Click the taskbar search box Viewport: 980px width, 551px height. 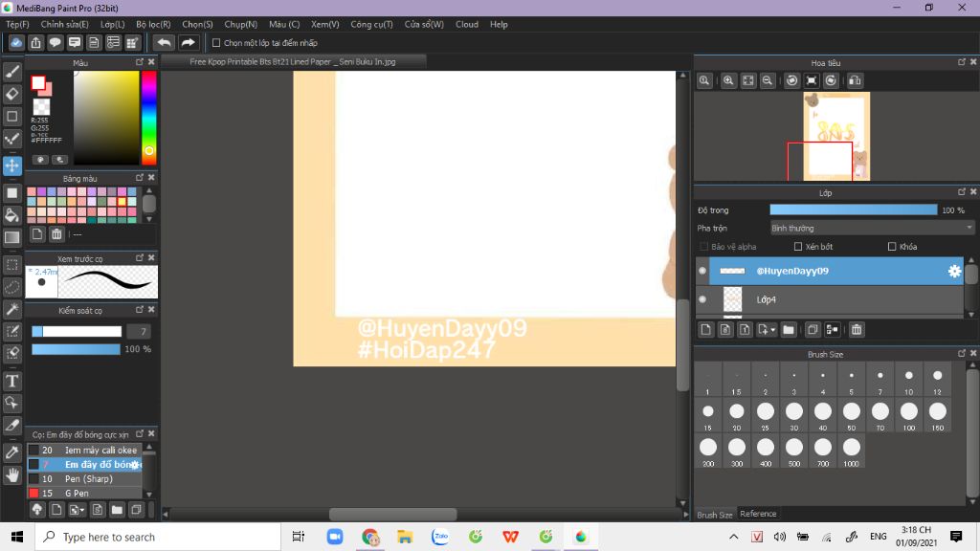(158, 537)
